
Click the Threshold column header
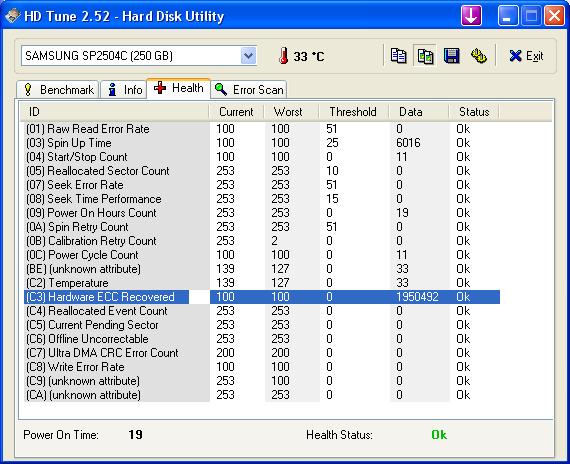point(353,112)
